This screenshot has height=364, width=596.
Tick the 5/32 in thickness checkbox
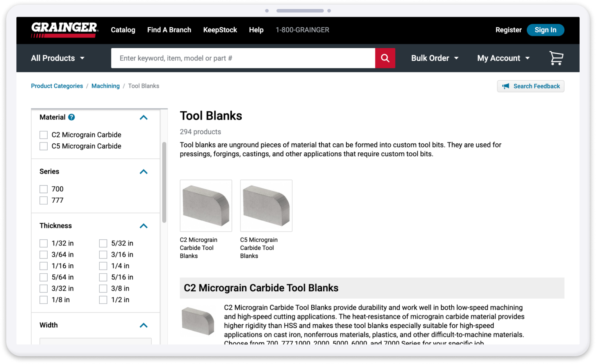[x=103, y=243]
